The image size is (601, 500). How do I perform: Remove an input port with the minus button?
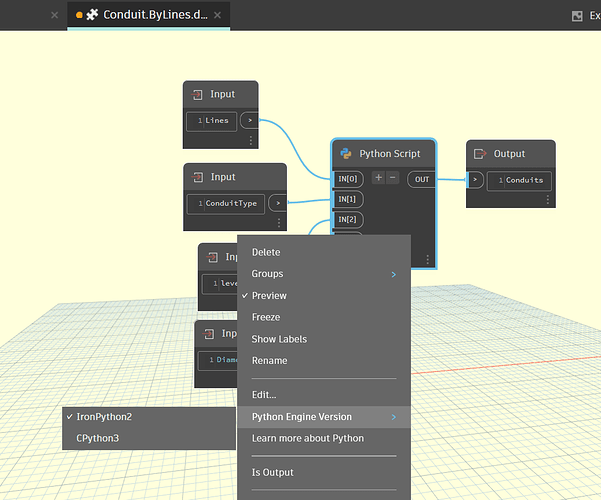point(392,178)
